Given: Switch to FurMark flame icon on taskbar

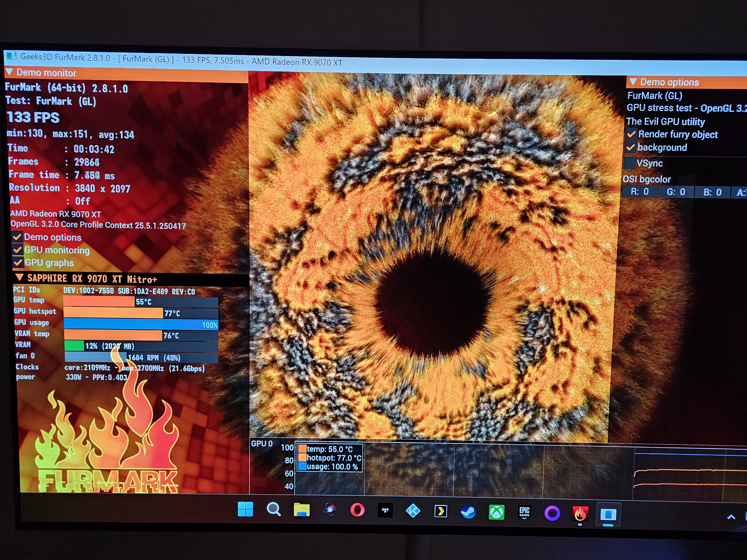Looking at the screenshot, I should tap(580, 514).
